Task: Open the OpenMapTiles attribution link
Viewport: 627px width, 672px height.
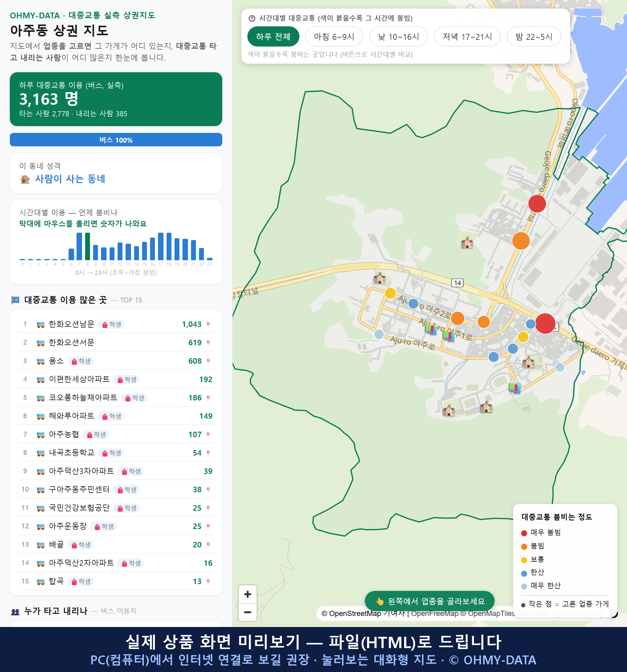Action: 488,613
